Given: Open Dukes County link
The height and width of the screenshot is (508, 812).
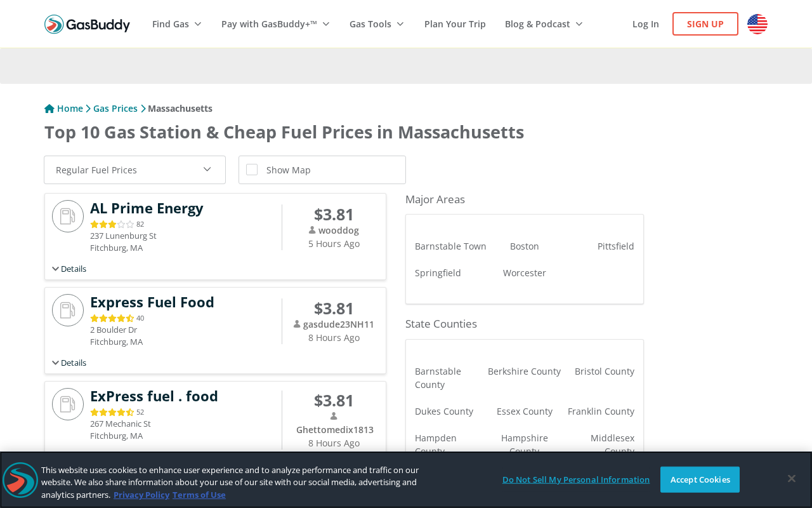Looking at the screenshot, I should 444,411.
